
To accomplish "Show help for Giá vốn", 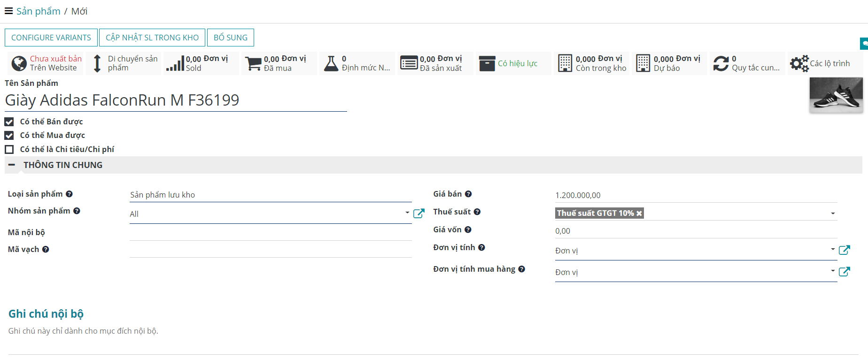I will click(x=468, y=229).
